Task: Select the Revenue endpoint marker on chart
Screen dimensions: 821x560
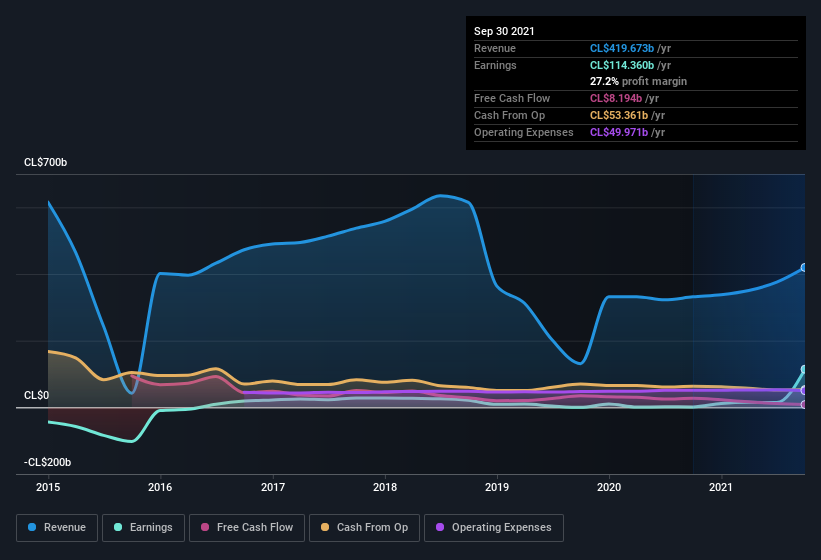Action: 804,267
